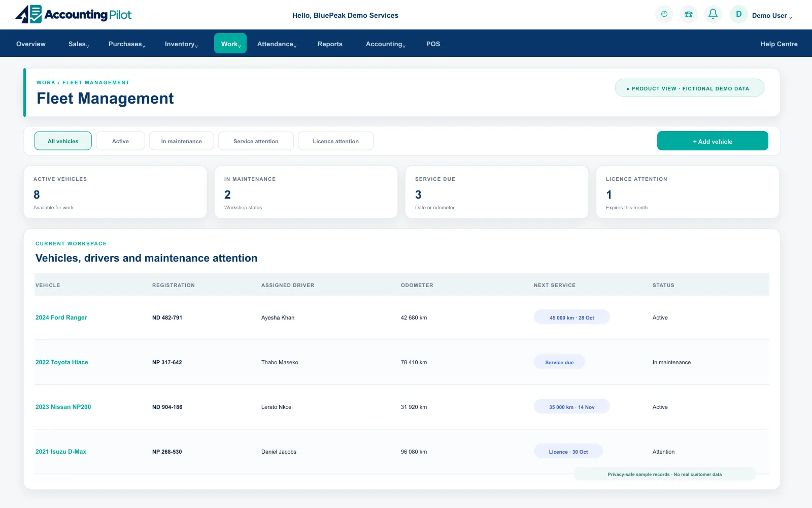Open the 2021 Isuzu D-Max vehicle
Image resolution: width=812 pixels, height=508 pixels.
click(x=61, y=452)
